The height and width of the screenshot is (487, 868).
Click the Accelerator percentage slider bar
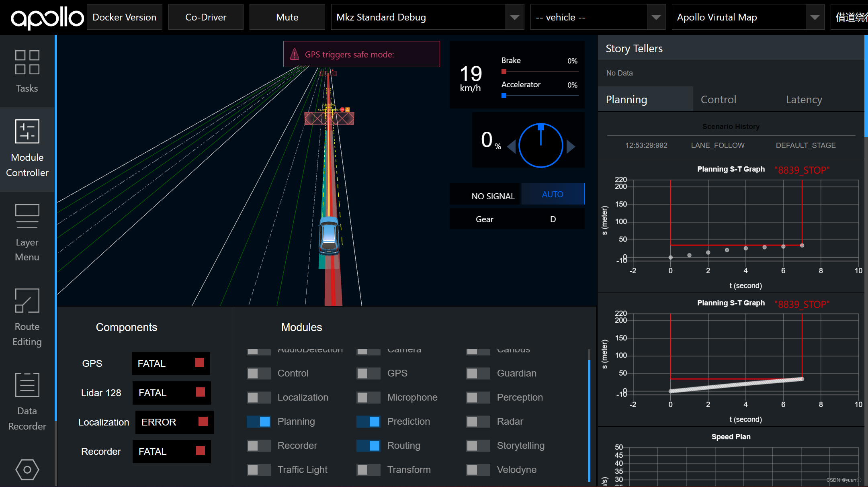click(x=540, y=96)
